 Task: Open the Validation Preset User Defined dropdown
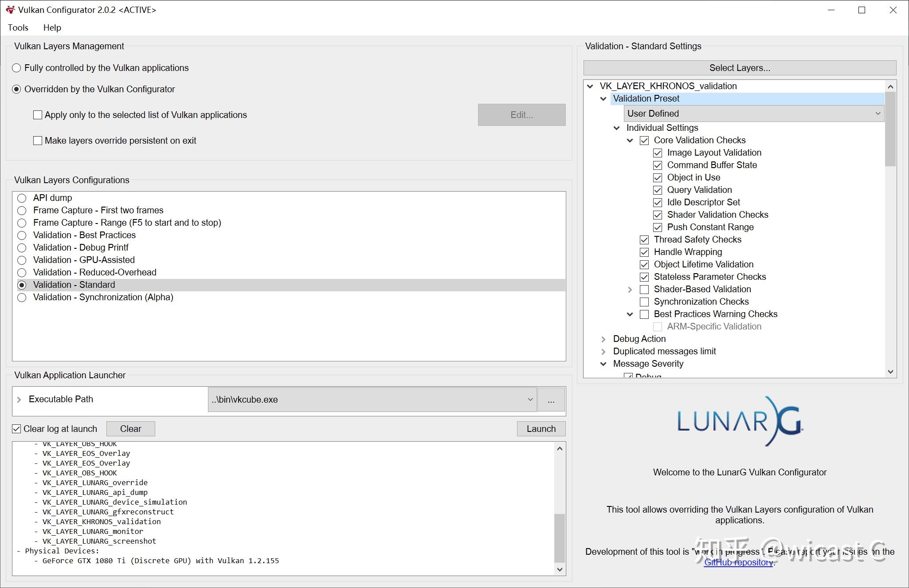coord(753,114)
